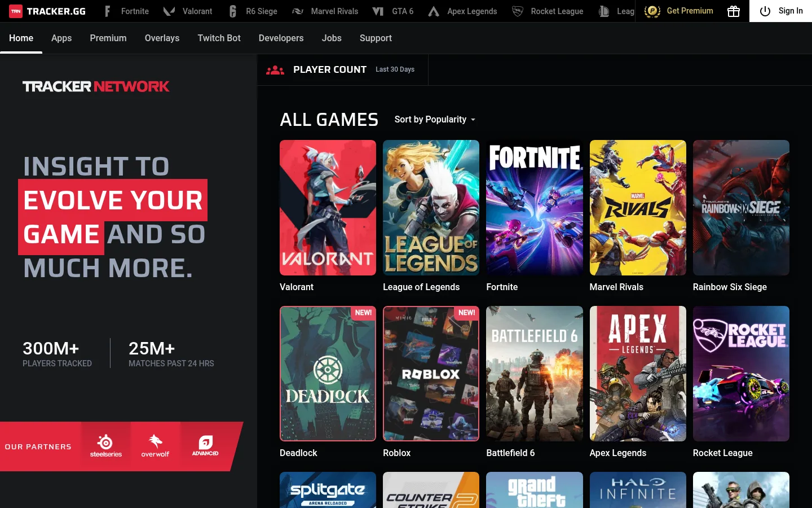Go to the Overlays tab

tap(162, 38)
